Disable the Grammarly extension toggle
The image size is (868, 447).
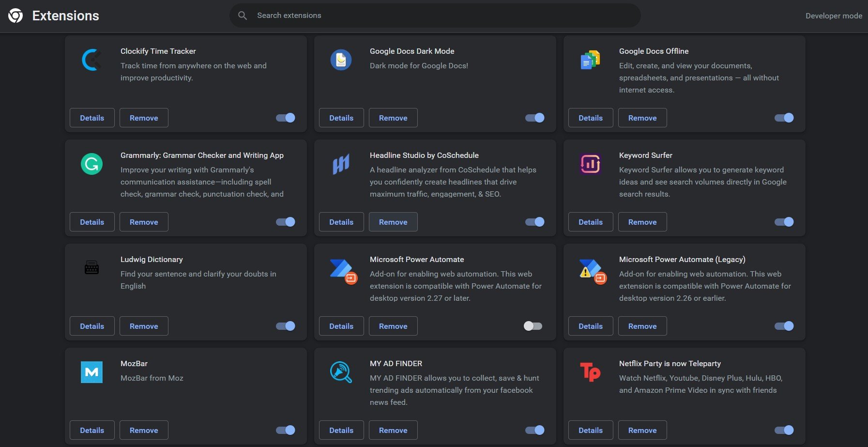(x=286, y=222)
